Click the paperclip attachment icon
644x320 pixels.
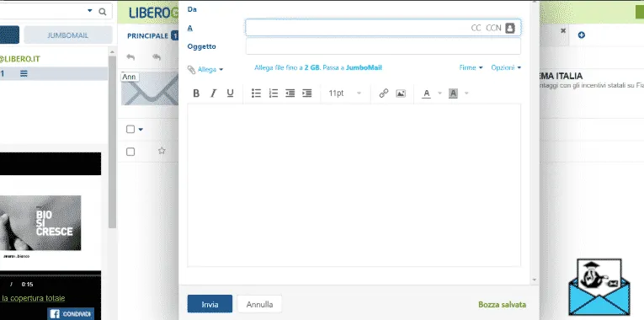[x=191, y=69]
